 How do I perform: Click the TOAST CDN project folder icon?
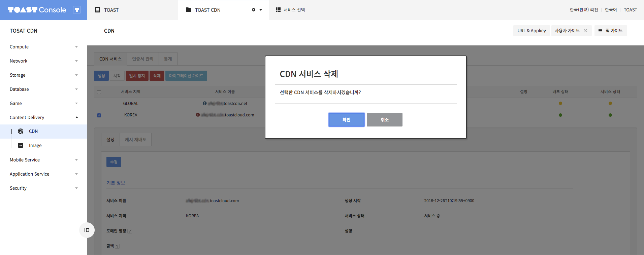tap(189, 10)
